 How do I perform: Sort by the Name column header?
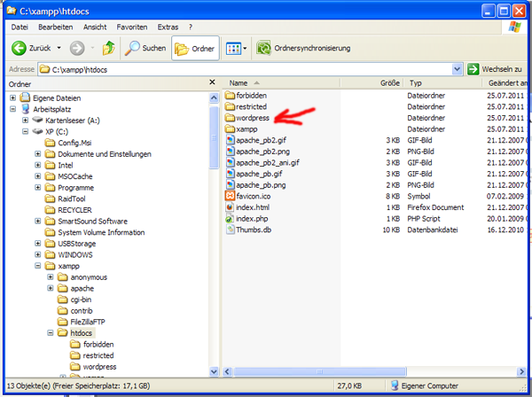pos(281,83)
